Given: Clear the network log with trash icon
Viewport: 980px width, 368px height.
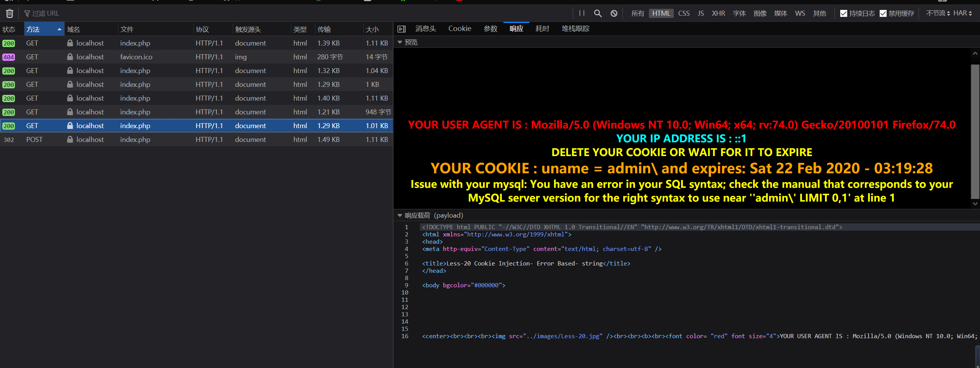Looking at the screenshot, I should pos(10,13).
